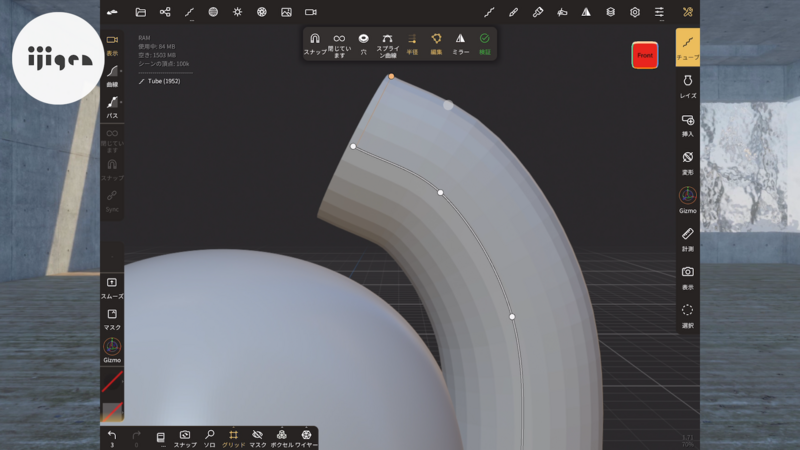Click dimmed Sync link icon
This screenshot has height=450, width=800.
(x=112, y=201)
